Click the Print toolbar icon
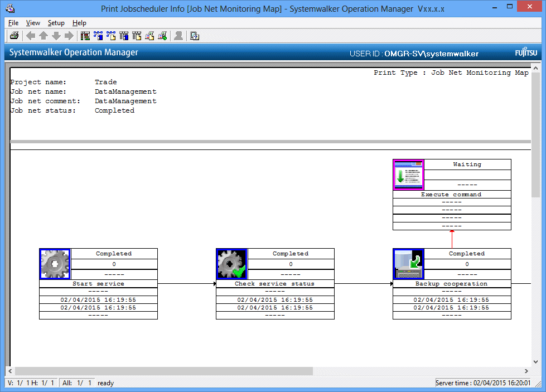 (x=14, y=36)
